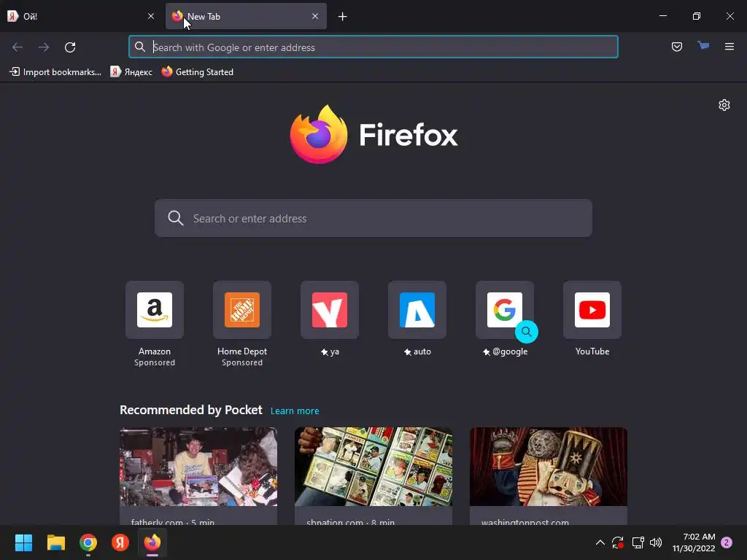Open the washingtonpost.com nutcracker story

tap(549, 467)
